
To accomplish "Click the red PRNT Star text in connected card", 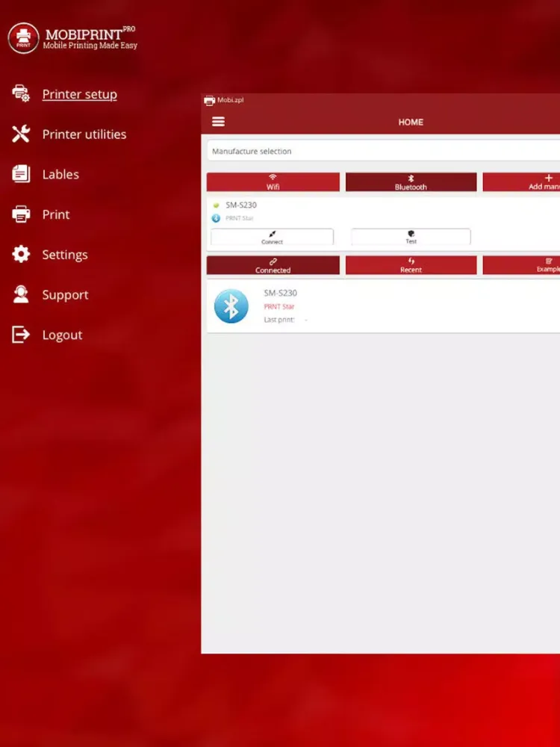I will pyautogui.click(x=279, y=307).
